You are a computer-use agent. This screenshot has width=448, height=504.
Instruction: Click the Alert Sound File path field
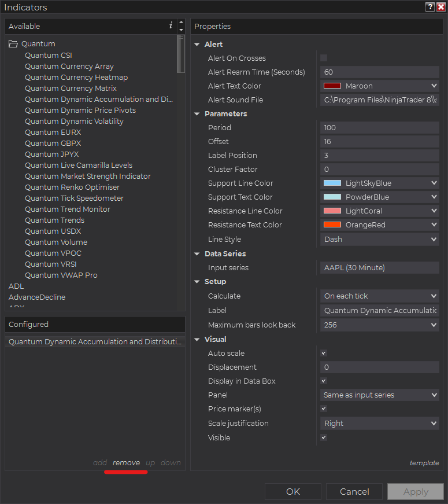click(x=380, y=100)
